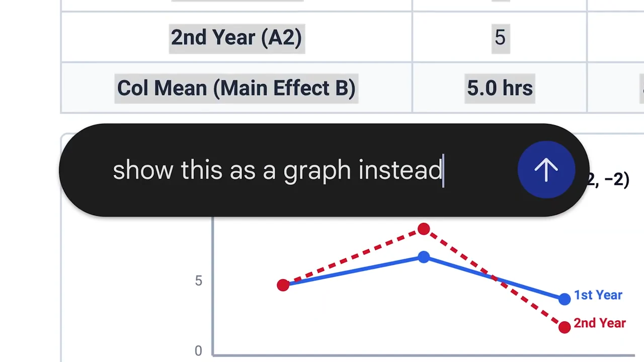Viewport: 644px width, 362px height.
Task: Click the 'Col Mean (Main Effect B)' cell
Action: click(236, 88)
